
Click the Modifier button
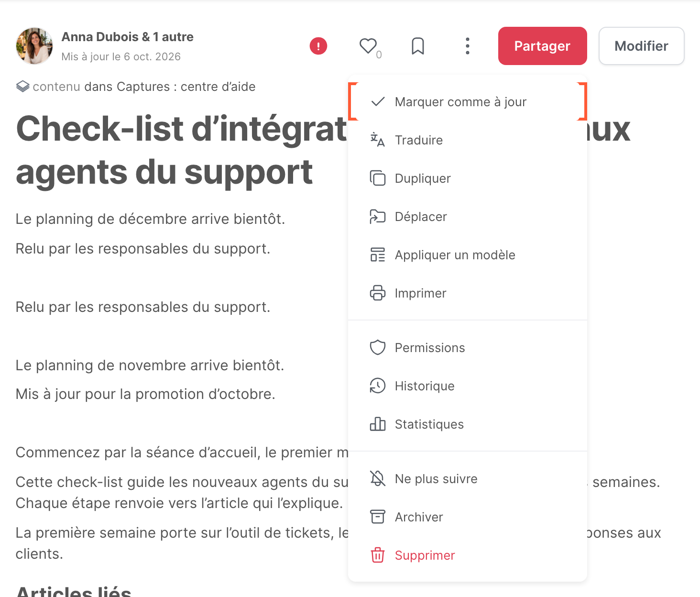pyautogui.click(x=642, y=46)
